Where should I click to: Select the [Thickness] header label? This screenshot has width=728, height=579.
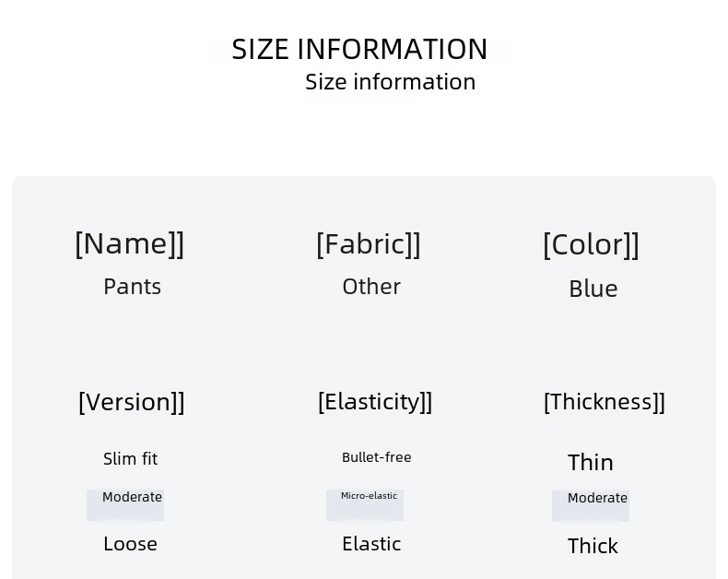coord(604,402)
